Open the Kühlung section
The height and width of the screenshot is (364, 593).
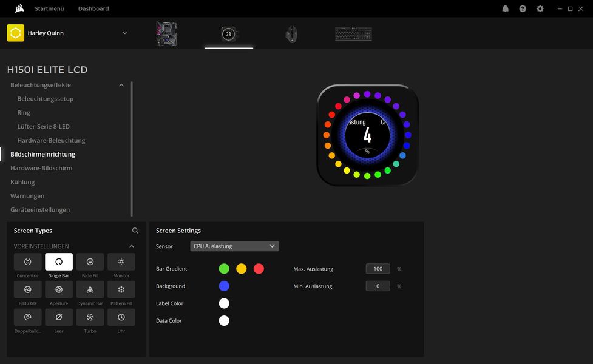click(22, 182)
